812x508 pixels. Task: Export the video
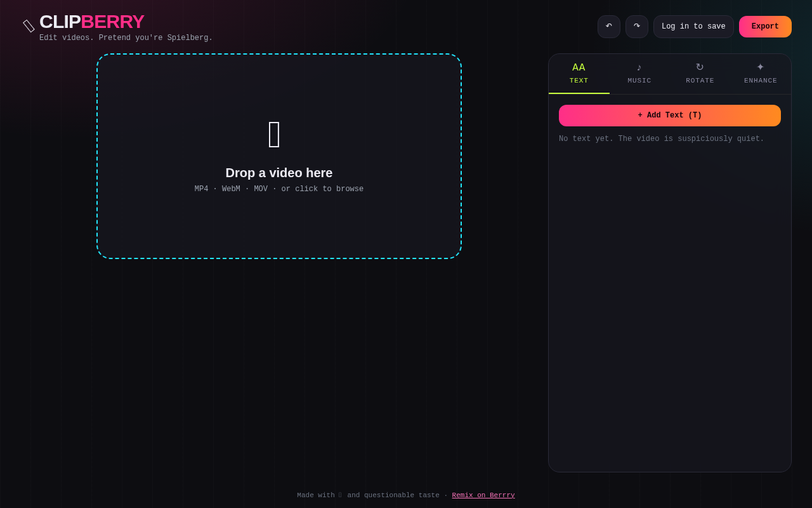765,27
